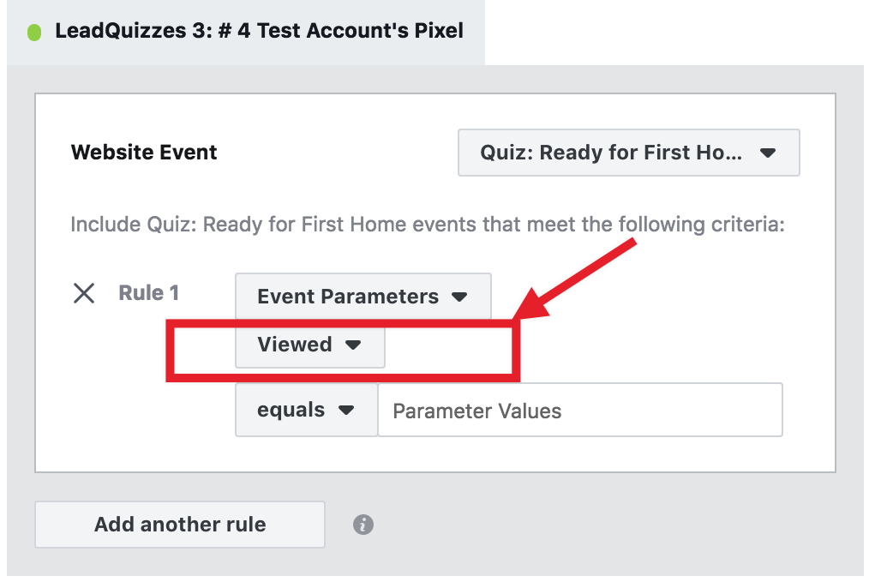Click the gray panel background below the rule card
The height and width of the screenshot is (588, 881).
coord(562,523)
